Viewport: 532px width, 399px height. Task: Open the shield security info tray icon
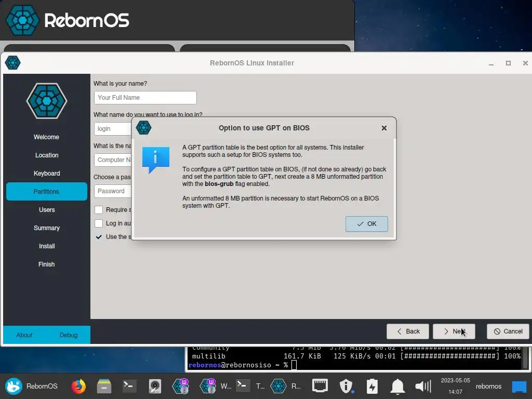point(347,386)
